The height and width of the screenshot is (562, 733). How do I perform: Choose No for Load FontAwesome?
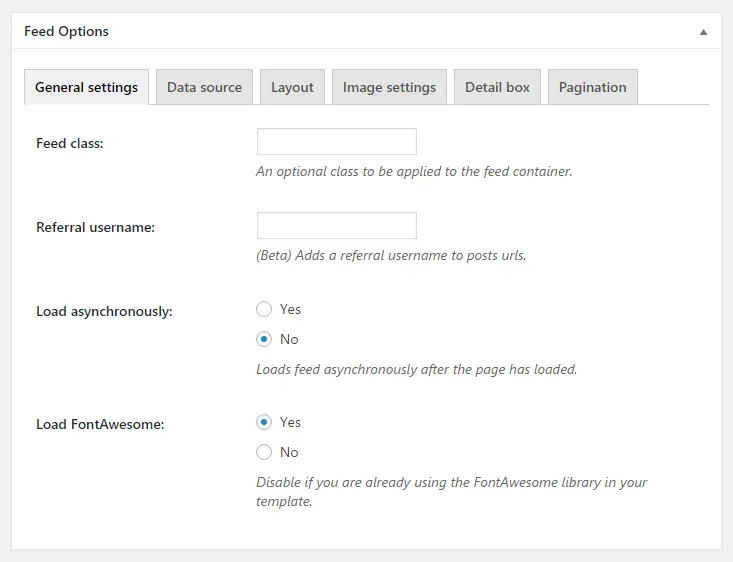pos(264,452)
